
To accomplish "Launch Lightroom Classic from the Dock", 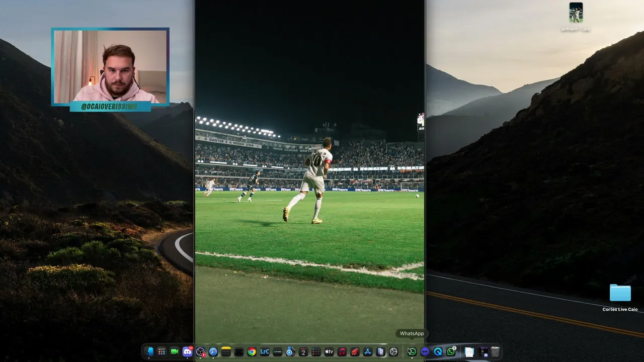I will pos(265,352).
